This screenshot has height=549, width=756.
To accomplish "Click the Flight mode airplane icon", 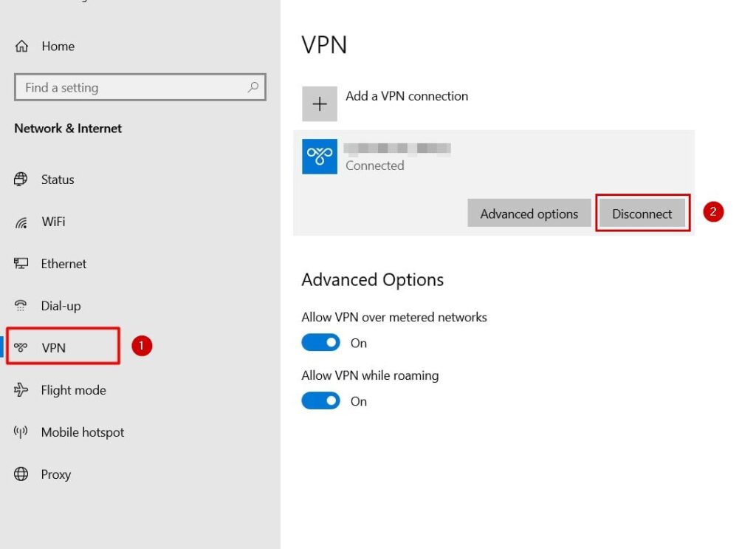I will (21, 390).
